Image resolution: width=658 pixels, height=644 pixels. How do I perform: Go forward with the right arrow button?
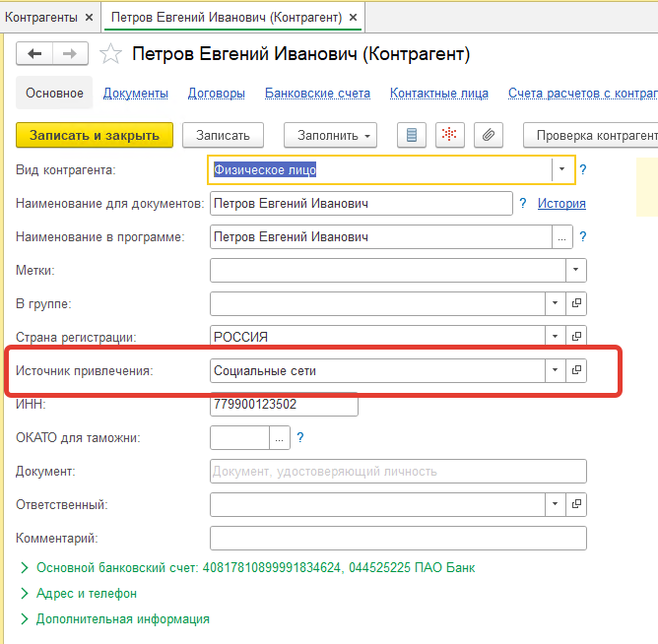click(x=70, y=54)
